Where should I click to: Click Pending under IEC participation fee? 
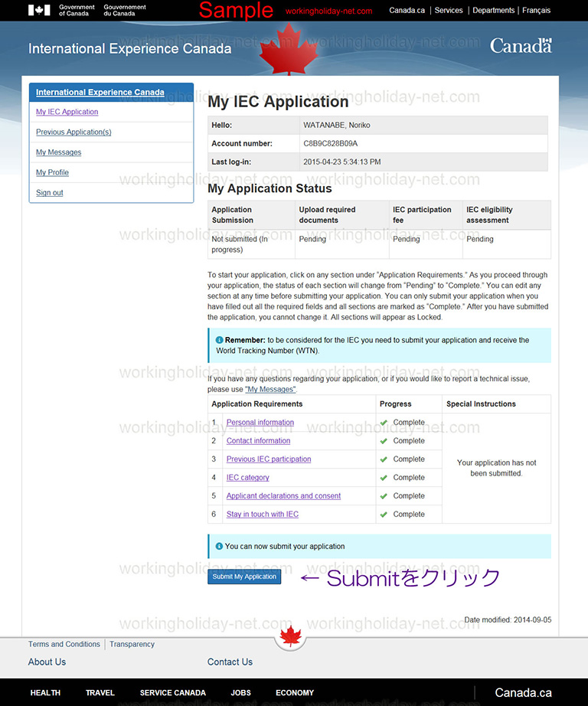pyautogui.click(x=406, y=239)
